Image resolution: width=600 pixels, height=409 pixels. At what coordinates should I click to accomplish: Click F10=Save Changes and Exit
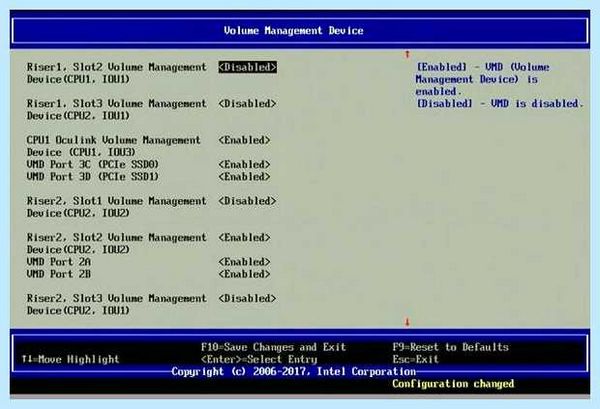(x=274, y=347)
